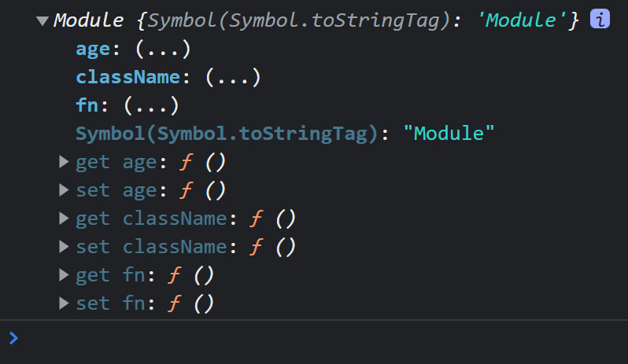Click the function symbol for get className
The image size is (628, 364).
tap(257, 219)
